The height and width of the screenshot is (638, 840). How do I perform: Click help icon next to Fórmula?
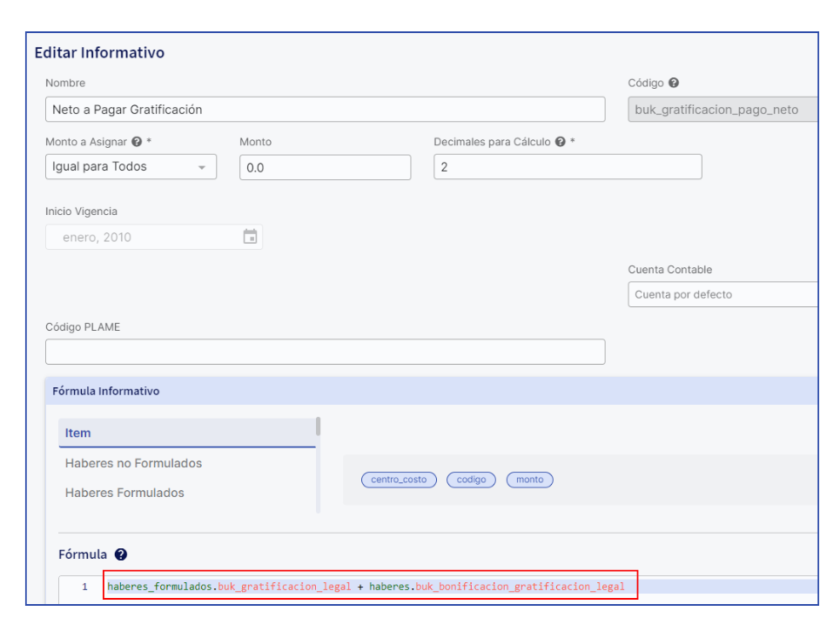pos(121,554)
